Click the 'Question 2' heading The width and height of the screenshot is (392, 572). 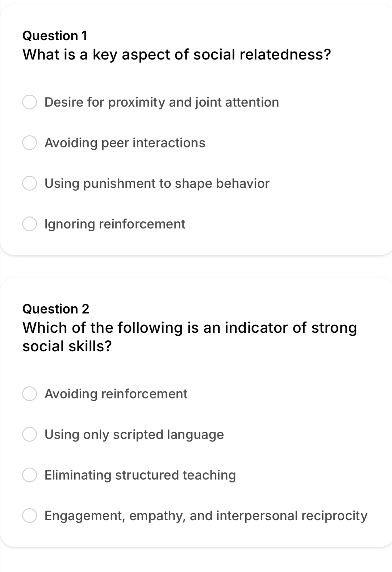click(56, 309)
